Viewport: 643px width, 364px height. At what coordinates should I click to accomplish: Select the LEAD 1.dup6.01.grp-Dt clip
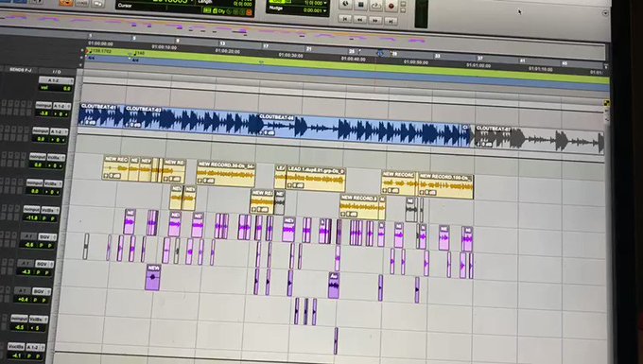(x=316, y=179)
